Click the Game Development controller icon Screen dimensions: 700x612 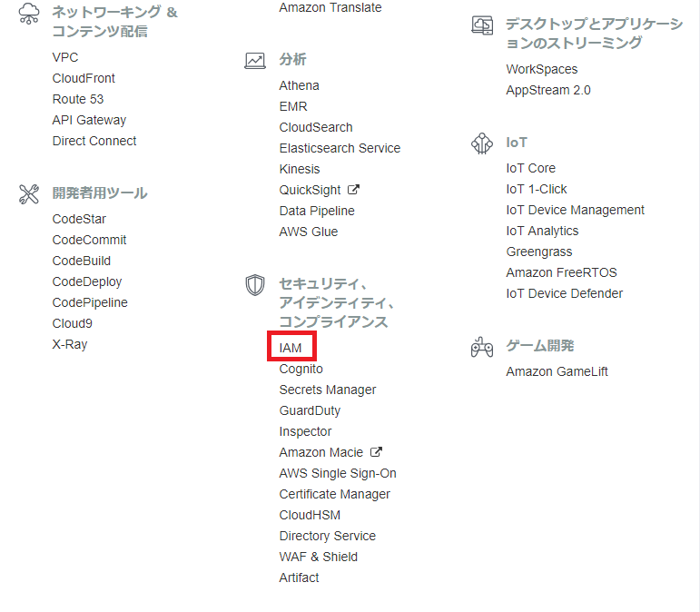click(482, 346)
